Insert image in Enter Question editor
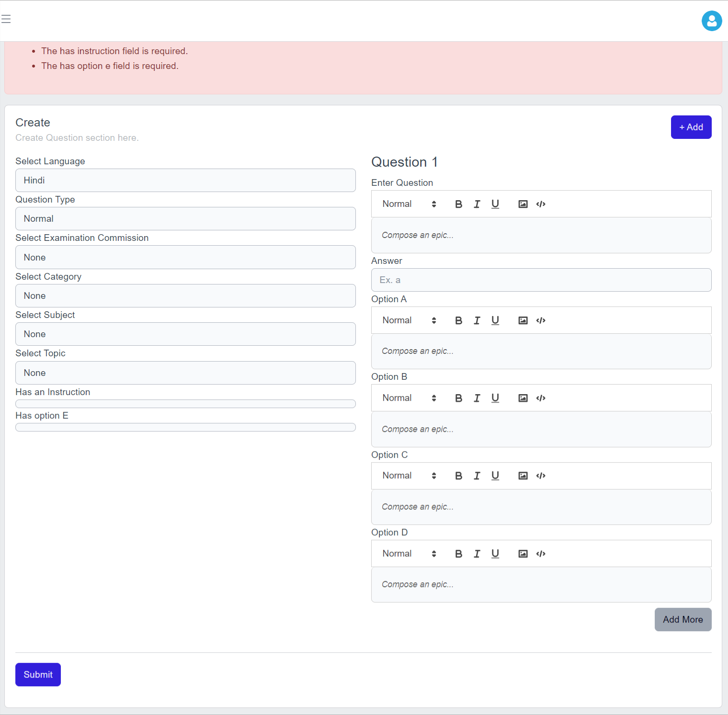This screenshot has width=728, height=715. pos(523,204)
